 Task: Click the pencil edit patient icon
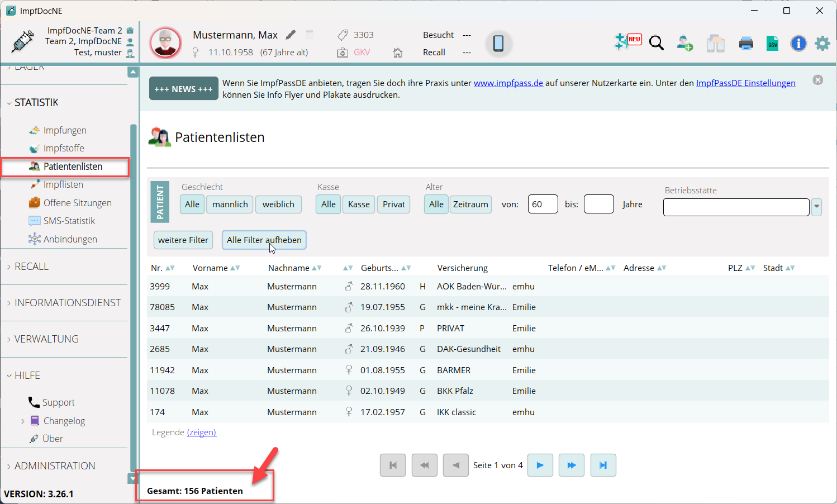pos(291,35)
